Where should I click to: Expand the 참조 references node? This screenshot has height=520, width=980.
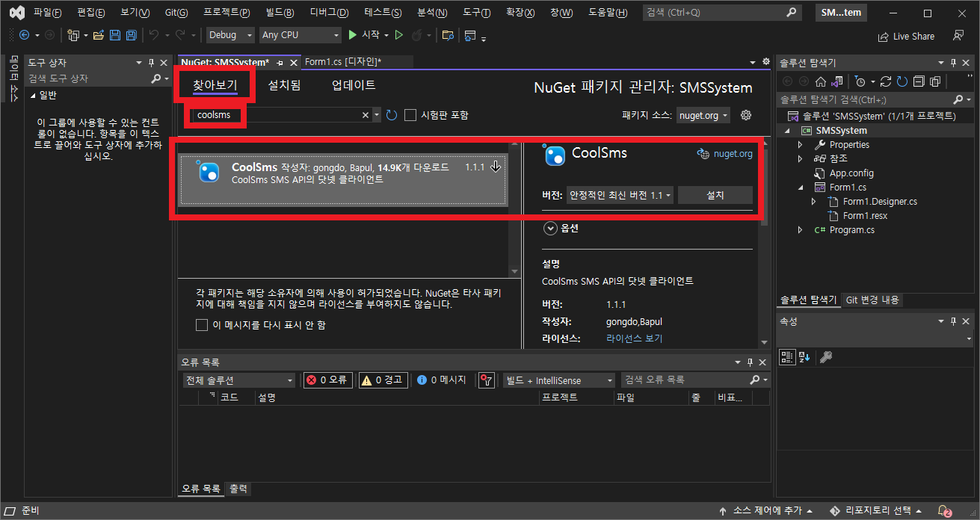(x=800, y=158)
